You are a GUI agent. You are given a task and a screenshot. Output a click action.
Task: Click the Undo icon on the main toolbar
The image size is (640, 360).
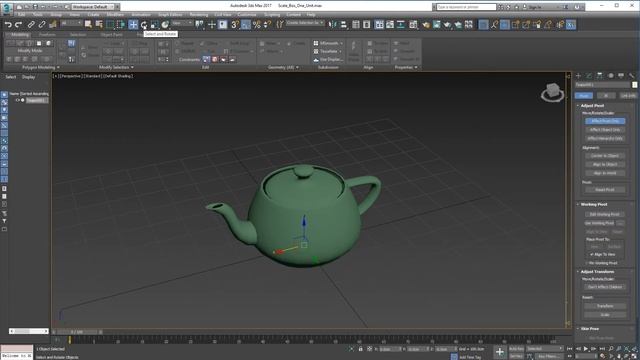point(8,25)
